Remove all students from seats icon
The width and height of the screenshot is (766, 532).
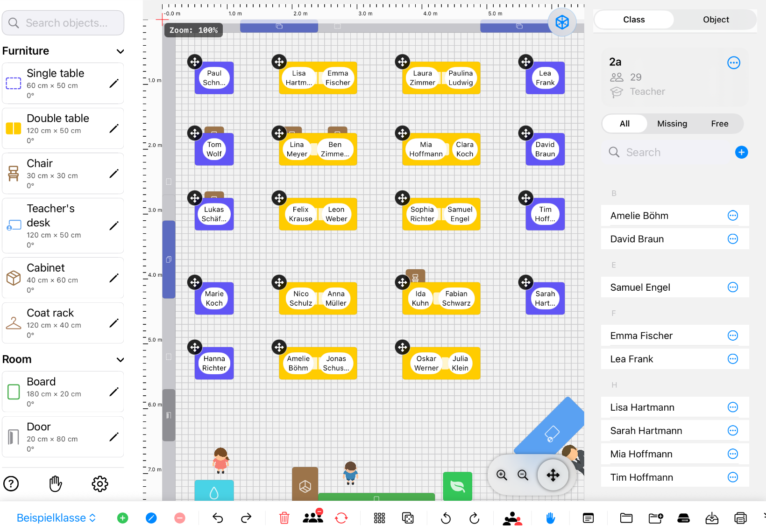[x=313, y=517]
